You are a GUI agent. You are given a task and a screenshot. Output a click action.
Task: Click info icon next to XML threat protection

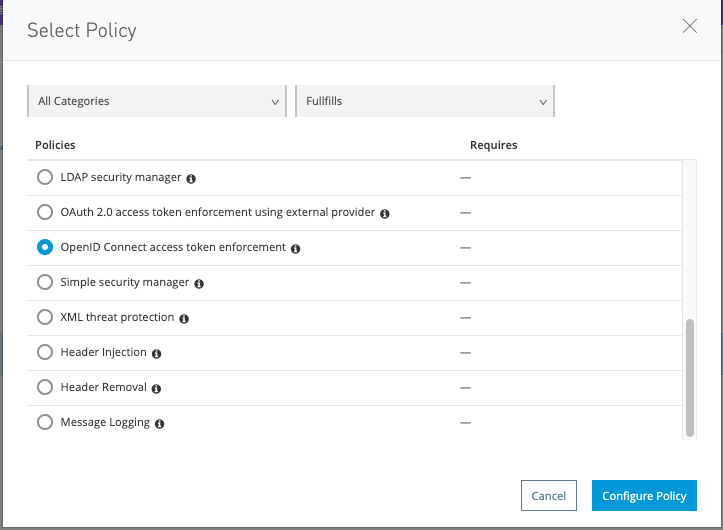pyautogui.click(x=184, y=318)
